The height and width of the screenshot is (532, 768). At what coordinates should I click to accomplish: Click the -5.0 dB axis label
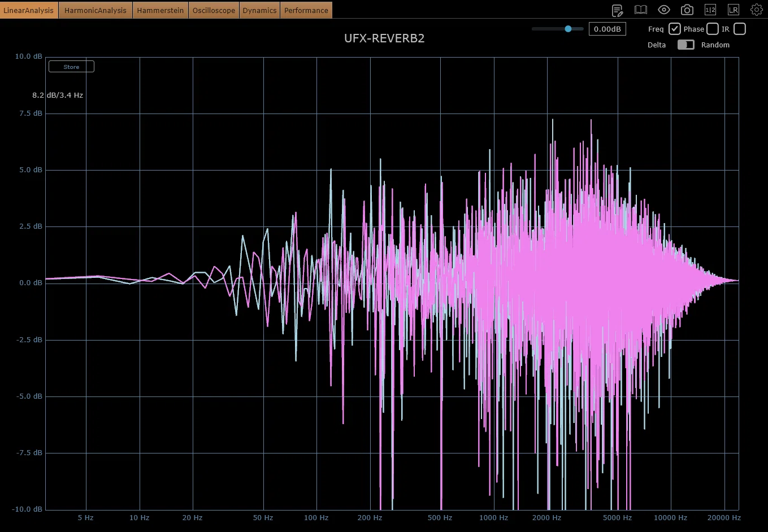point(29,396)
